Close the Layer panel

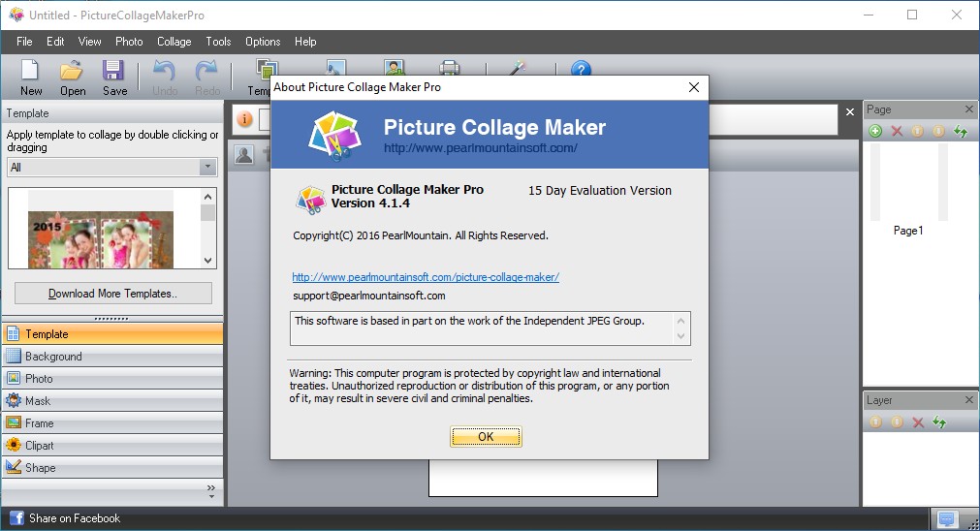click(x=968, y=400)
